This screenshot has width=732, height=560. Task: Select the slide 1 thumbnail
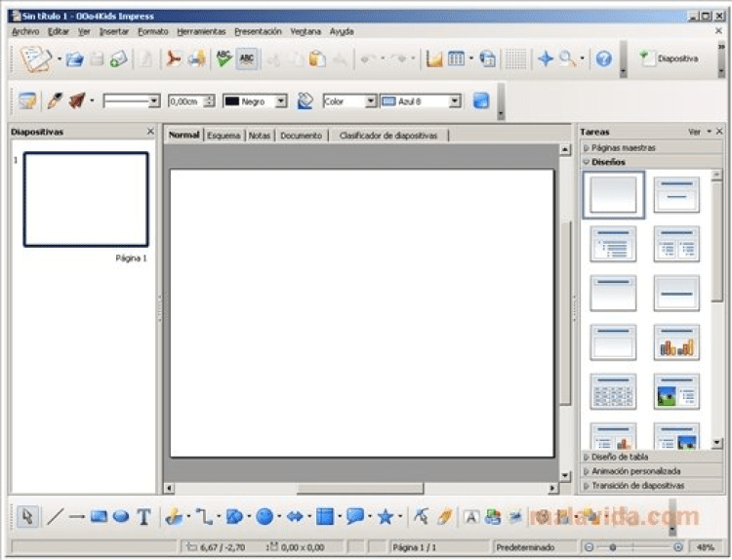(86, 199)
